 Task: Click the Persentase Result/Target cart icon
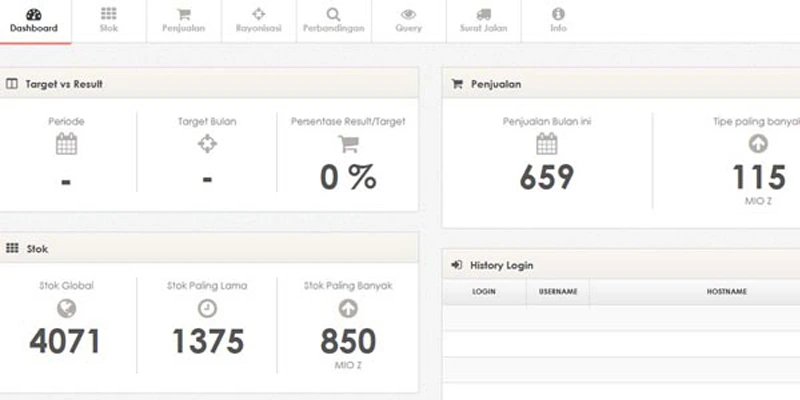(x=348, y=144)
